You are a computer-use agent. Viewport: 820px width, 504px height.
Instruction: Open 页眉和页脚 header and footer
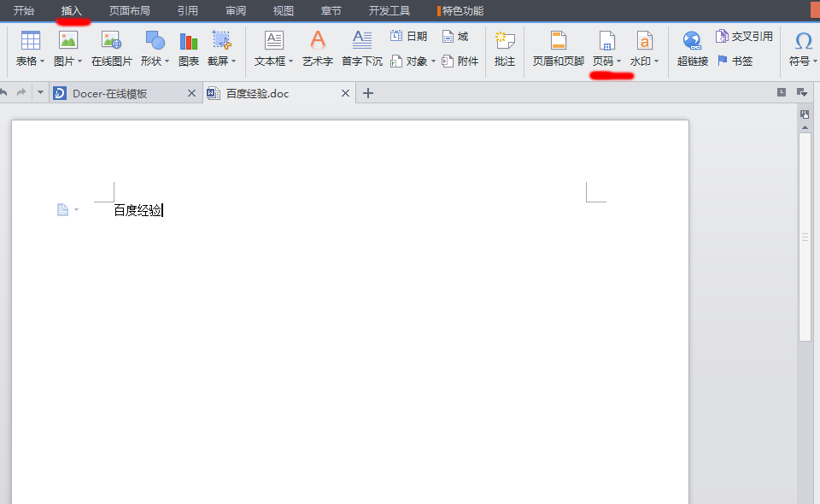click(x=558, y=41)
